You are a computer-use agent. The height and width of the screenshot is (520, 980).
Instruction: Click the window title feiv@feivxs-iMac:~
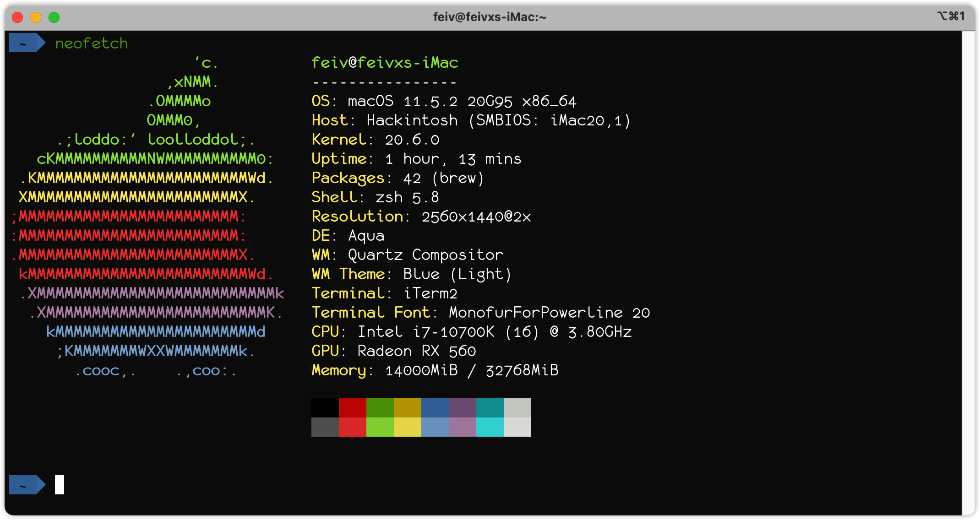[490, 17]
